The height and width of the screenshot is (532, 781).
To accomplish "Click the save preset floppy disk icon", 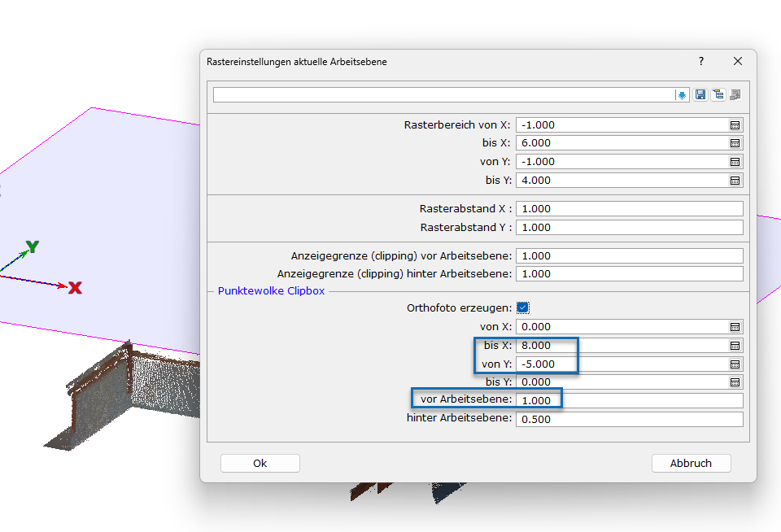I will (x=700, y=95).
